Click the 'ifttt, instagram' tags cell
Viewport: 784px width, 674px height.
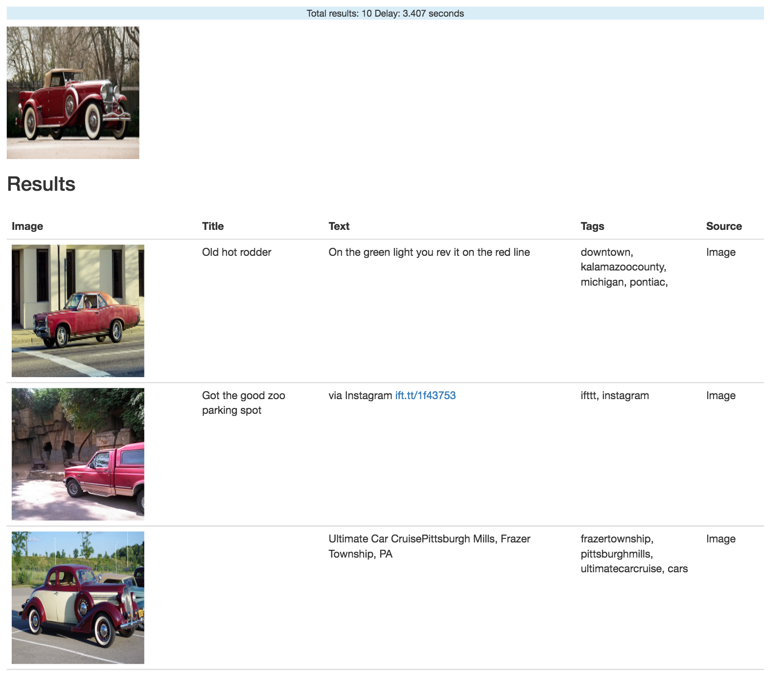(x=615, y=395)
